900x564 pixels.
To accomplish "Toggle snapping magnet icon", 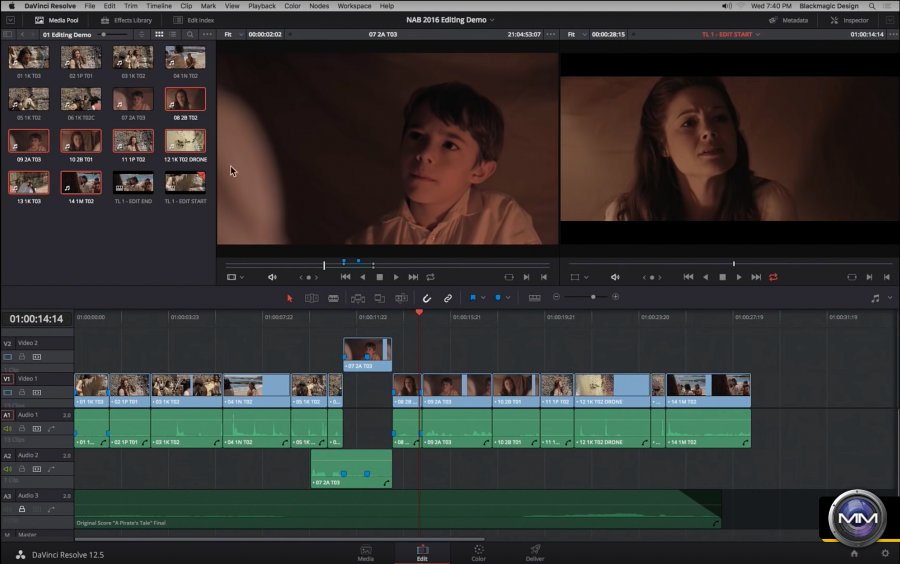I will point(426,298).
